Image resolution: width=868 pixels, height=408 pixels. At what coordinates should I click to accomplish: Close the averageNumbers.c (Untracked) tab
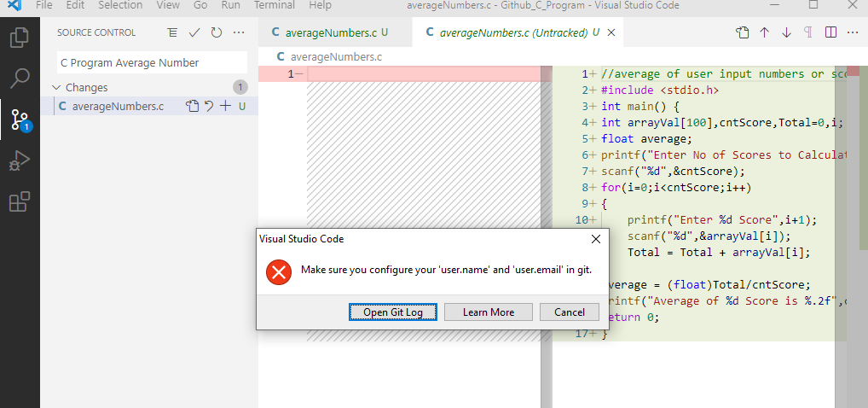point(611,32)
